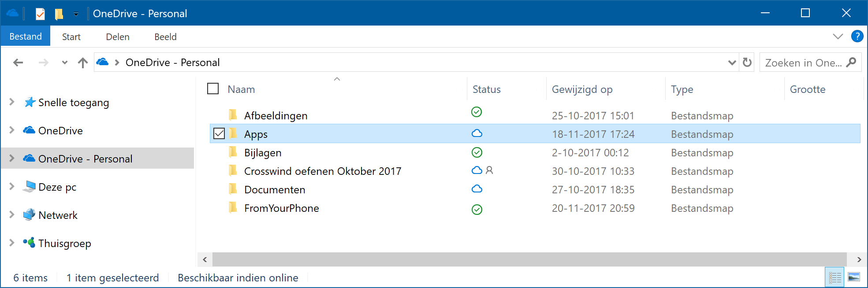The image size is (868, 288).
Task: Sort by the Gewijzigd op column
Action: click(x=582, y=89)
